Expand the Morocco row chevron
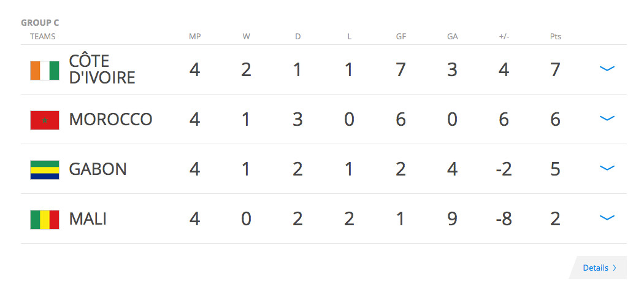Viewport: 644px width, 286px height. pos(607,118)
